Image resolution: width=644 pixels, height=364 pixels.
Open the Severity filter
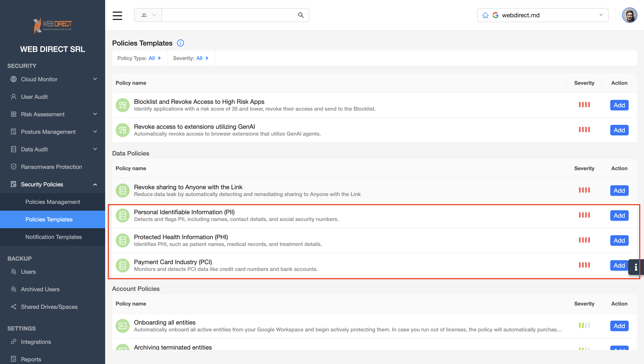tap(191, 58)
